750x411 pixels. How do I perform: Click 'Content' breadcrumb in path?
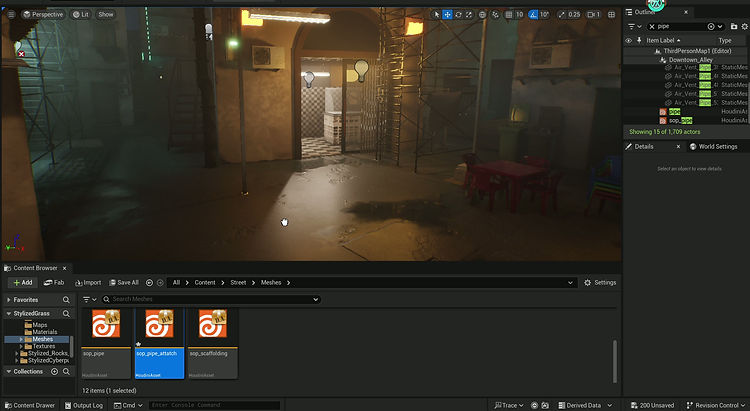pyautogui.click(x=205, y=283)
